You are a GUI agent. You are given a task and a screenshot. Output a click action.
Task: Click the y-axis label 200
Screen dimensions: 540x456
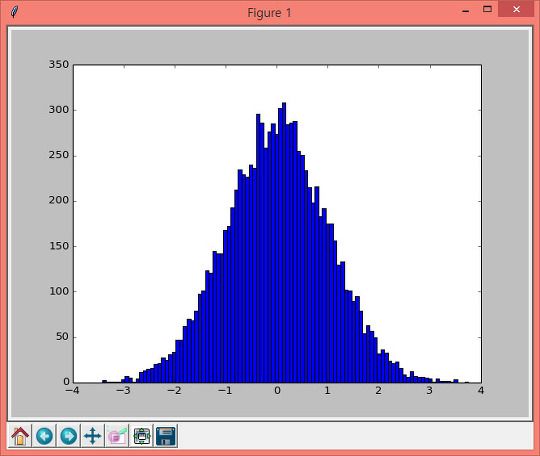pyautogui.click(x=59, y=200)
